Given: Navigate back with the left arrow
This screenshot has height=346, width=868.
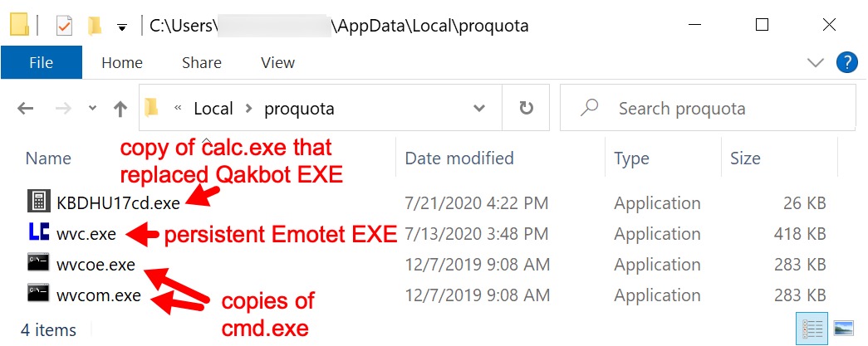Looking at the screenshot, I should pyautogui.click(x=26, y=109).
